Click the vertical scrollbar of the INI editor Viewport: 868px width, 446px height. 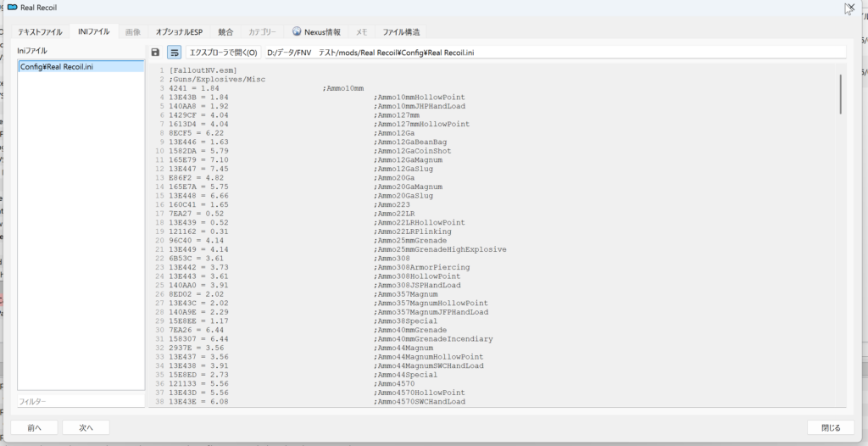tap(841, 93)
